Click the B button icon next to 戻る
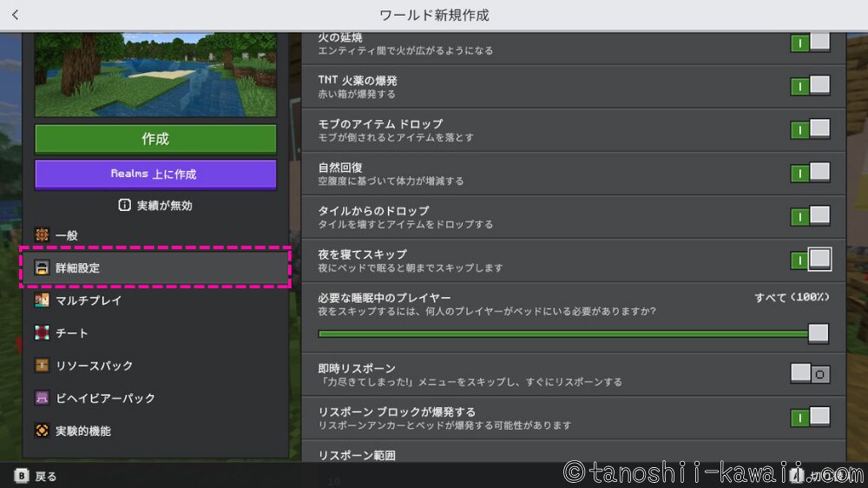The image size is (868, 488). (x=21, y=476)
